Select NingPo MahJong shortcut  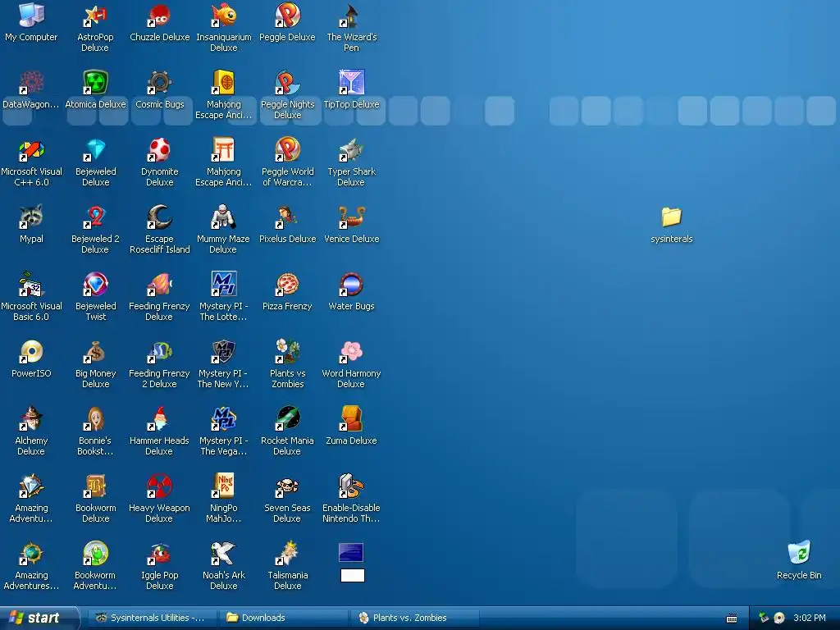click(224, 486)
